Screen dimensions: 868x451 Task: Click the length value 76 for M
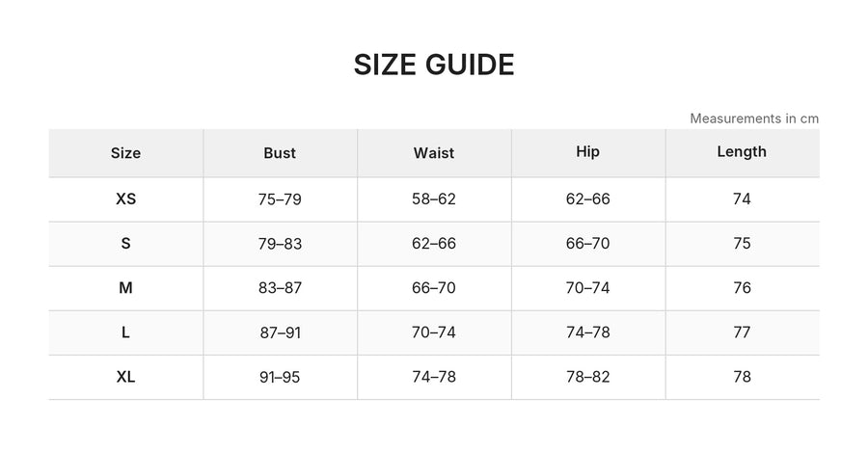[742, 288]
